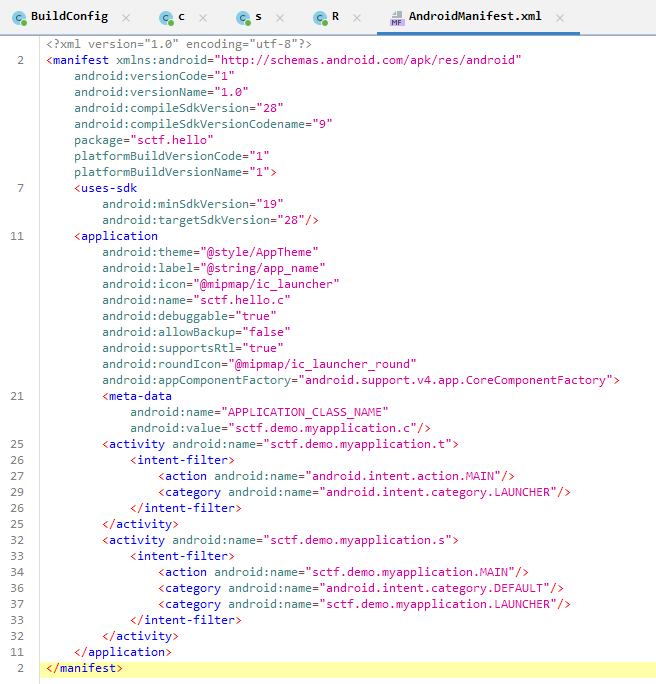The image size is (656, 684).
Task: Click the sctf.demo.myapplication.t activity name
Action: coord(357,444)
